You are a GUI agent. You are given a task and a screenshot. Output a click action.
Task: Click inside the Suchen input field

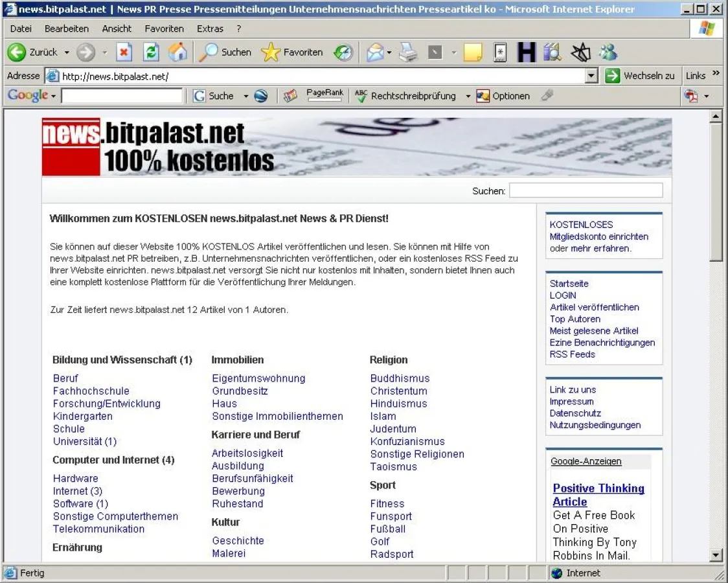[x=585, y=190]
